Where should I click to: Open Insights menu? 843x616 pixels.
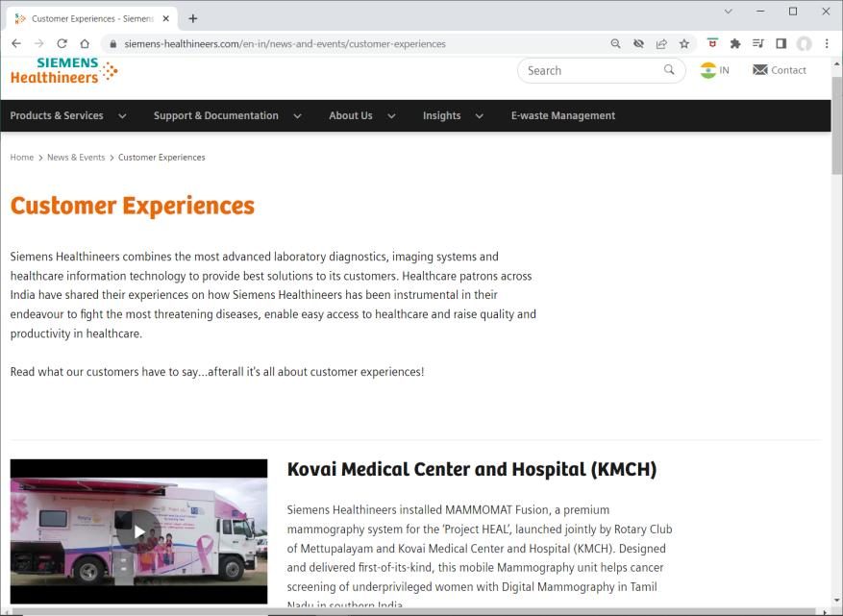click(x=442, y=115)
